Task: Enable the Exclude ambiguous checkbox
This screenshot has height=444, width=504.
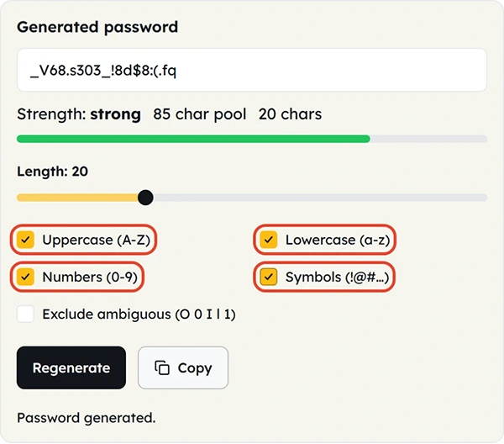Action: [x=26, y=314]
